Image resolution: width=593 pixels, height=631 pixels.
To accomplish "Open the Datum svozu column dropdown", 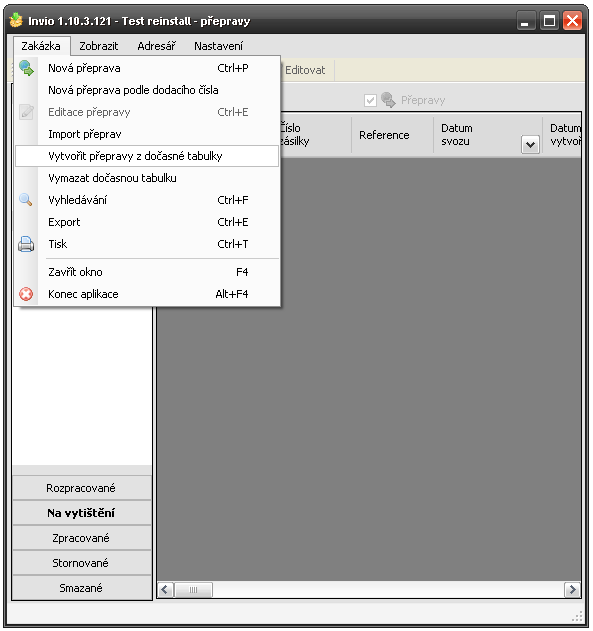I will (530, 144).
